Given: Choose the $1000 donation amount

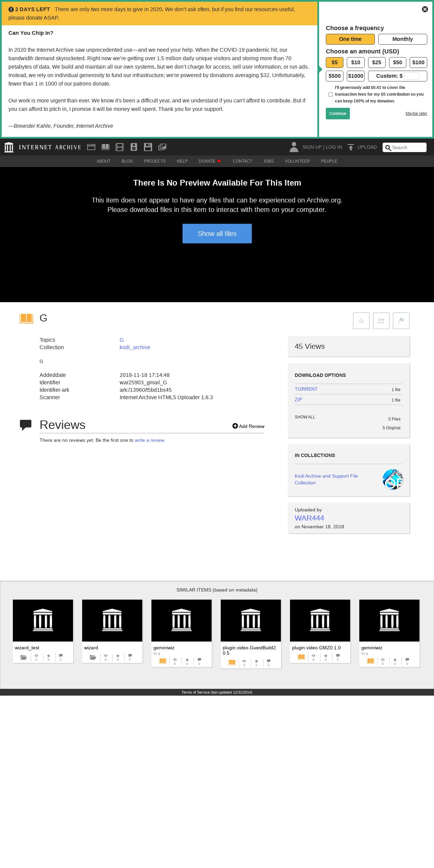Looking at the screenshot, I should pos(356,76).
